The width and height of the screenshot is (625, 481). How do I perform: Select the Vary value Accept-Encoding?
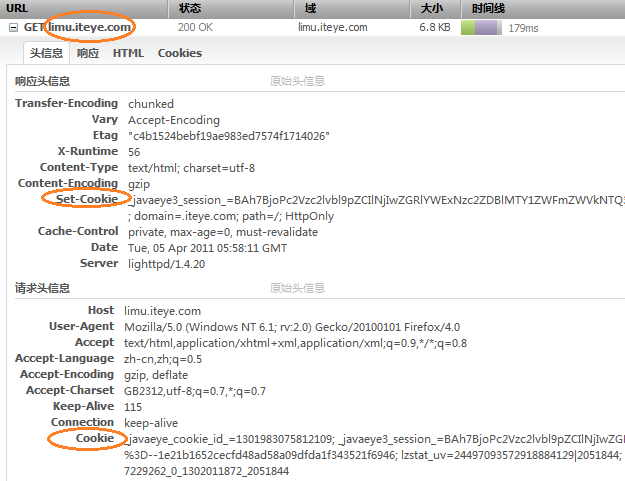pos(174,120)
